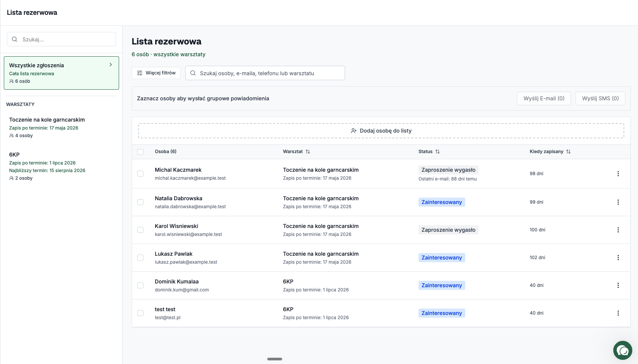The height and width of the screenshot is (364, 638).
Task: Open row menu for Lukasz Pawlak
Action: (x=618, y=258)
